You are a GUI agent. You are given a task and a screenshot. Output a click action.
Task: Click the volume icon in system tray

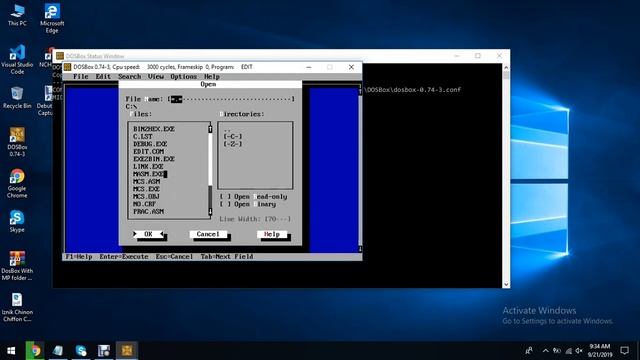579,351
